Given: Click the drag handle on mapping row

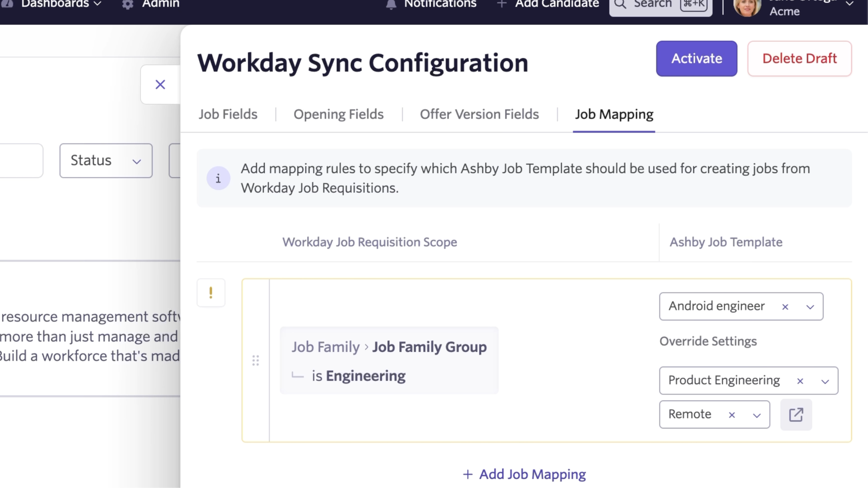Looking at the screenshot, I should click(x=255, y=360).
